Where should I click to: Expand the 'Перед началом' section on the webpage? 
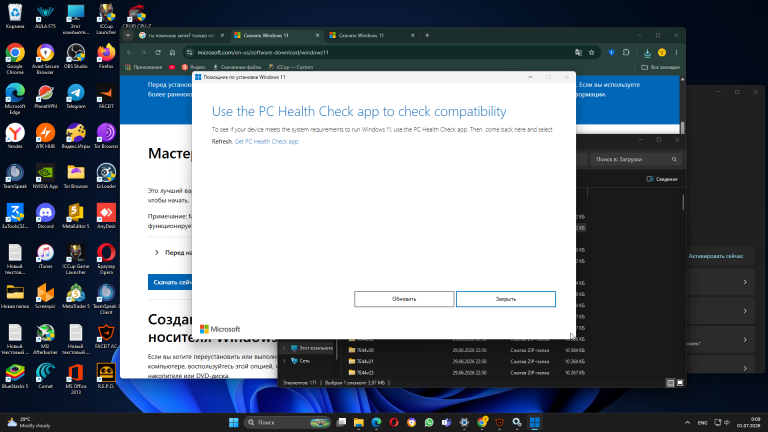173,253
